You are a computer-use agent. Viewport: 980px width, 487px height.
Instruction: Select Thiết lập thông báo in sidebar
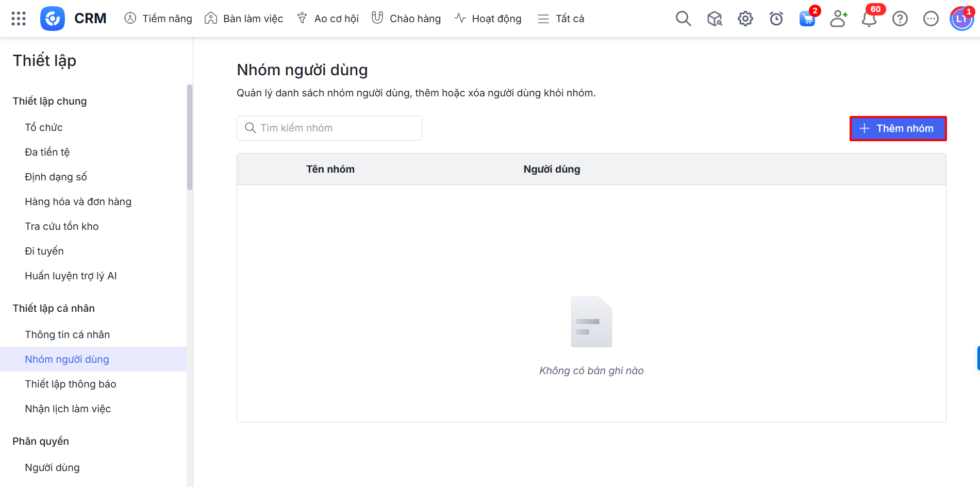(71, 384)
